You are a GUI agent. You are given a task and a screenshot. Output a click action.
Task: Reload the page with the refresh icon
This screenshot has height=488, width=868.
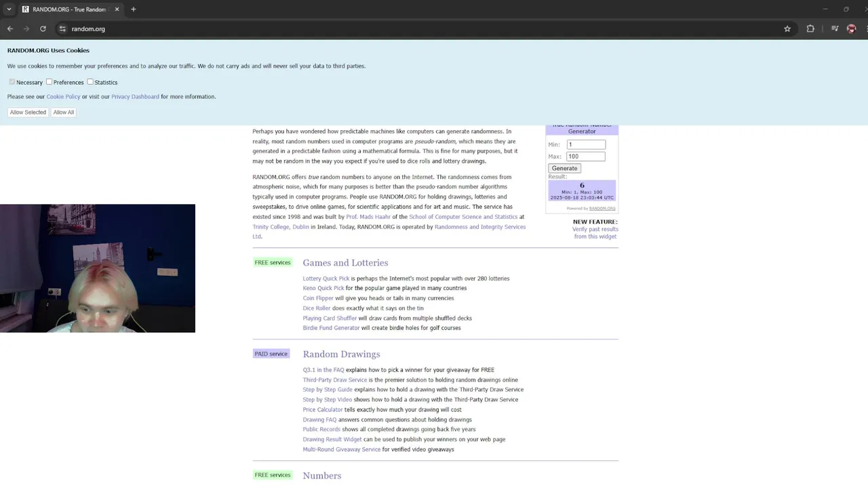tap(43, 28)
